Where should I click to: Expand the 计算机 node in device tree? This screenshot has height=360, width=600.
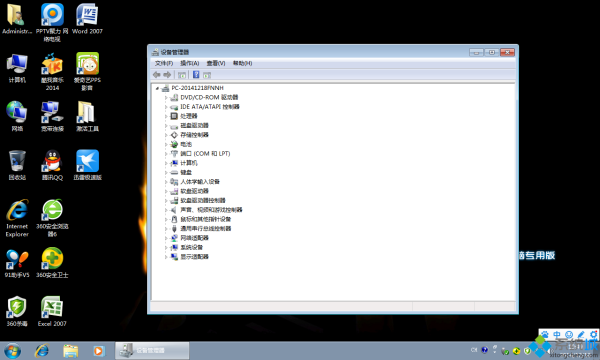(166, 163)
